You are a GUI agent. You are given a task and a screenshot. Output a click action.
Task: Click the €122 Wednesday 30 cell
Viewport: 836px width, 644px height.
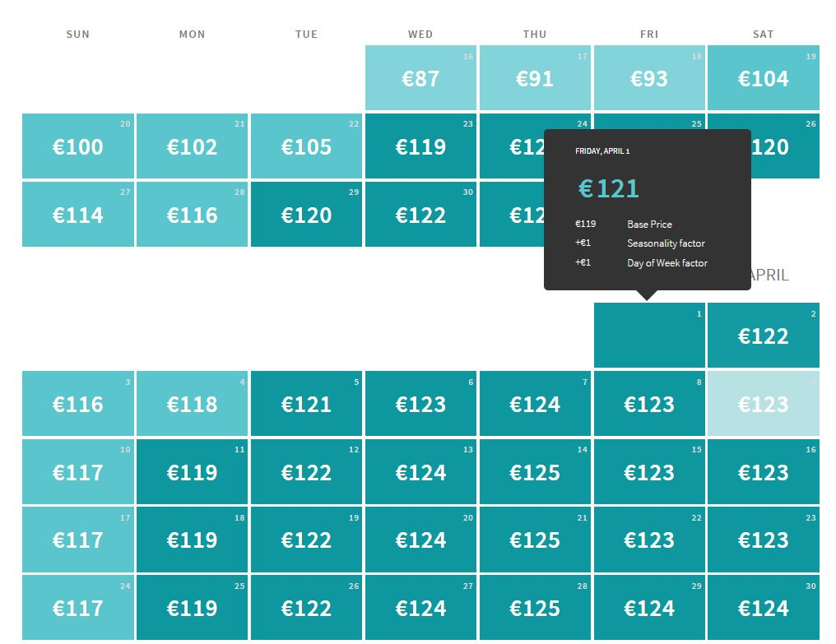click(x=420, y=215)
